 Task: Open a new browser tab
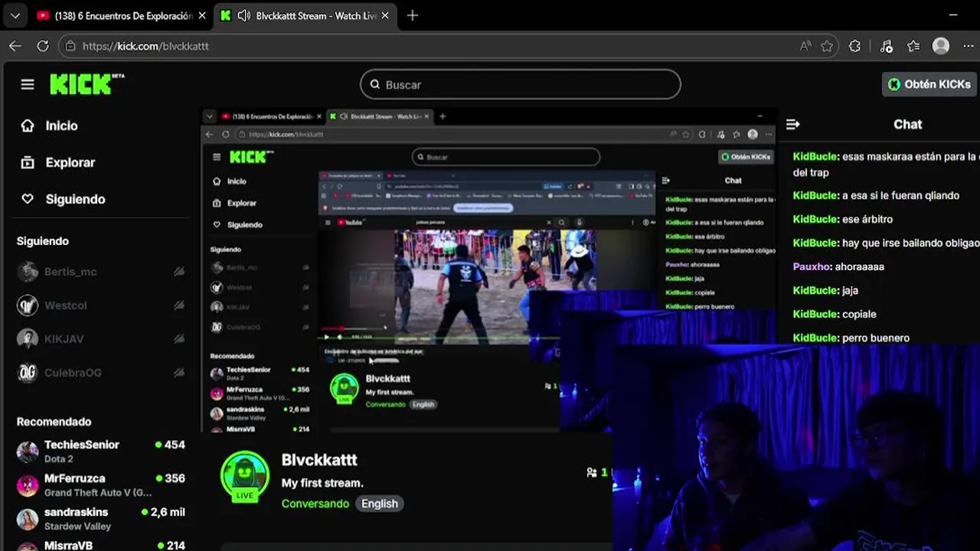point(413,15)
